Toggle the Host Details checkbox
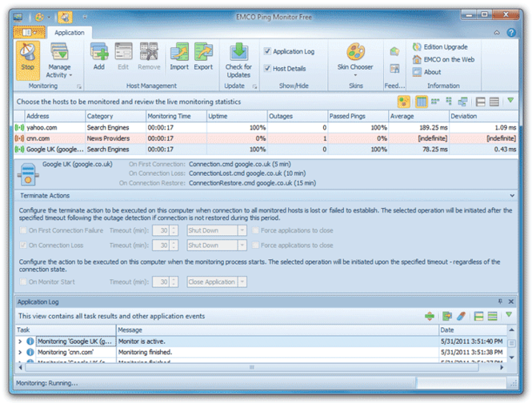 (268, 69)
